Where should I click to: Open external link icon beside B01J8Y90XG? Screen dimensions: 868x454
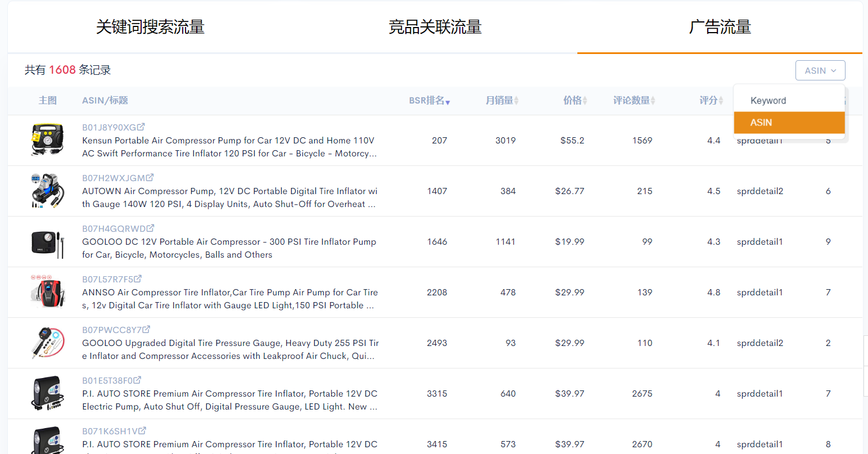point(141,127)
